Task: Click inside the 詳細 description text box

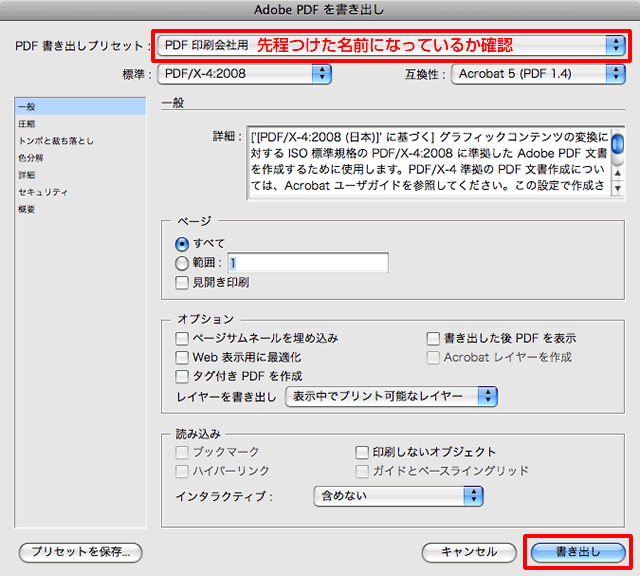Action: point(429,162)
